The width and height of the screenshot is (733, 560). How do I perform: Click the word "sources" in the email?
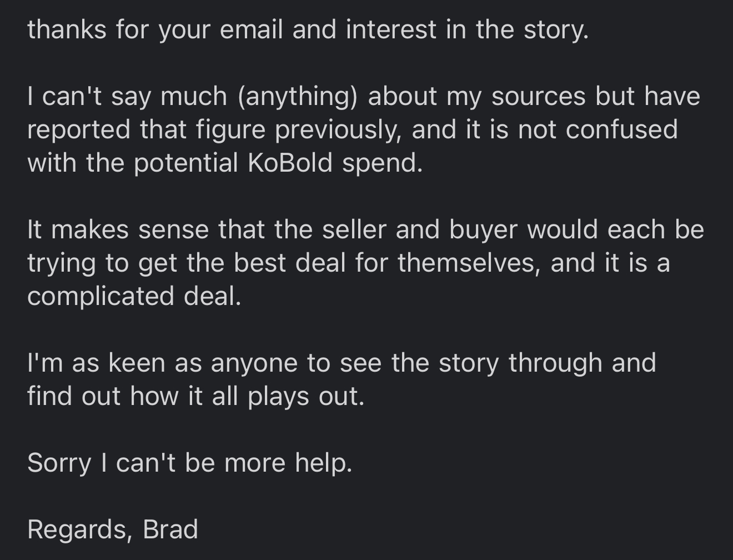(x=538, y=96)
